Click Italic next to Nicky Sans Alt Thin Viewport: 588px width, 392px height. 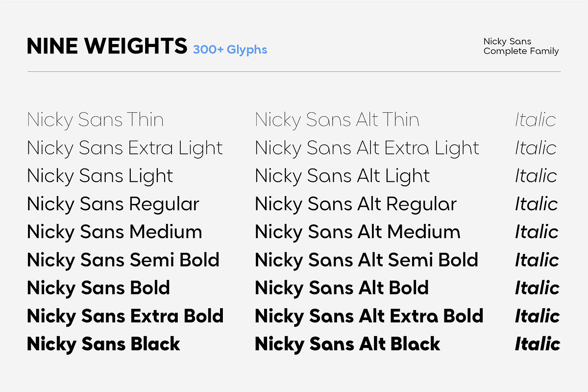click(535, 120)
